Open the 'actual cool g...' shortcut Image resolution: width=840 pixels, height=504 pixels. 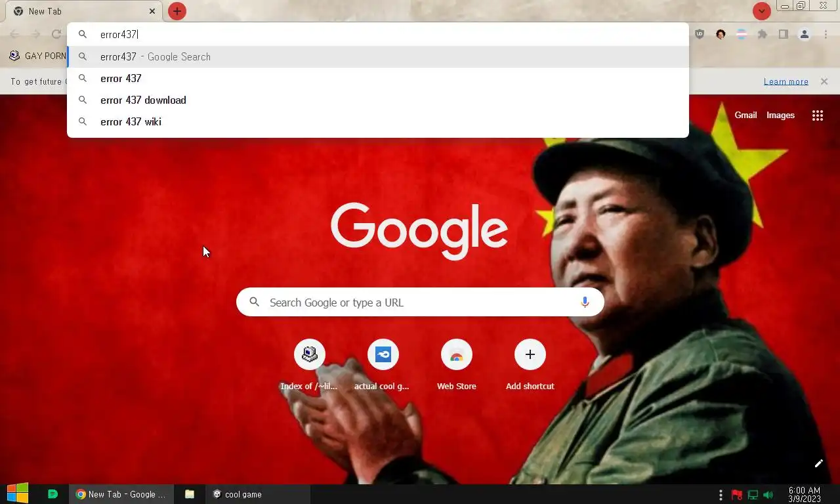pos(383,365)
